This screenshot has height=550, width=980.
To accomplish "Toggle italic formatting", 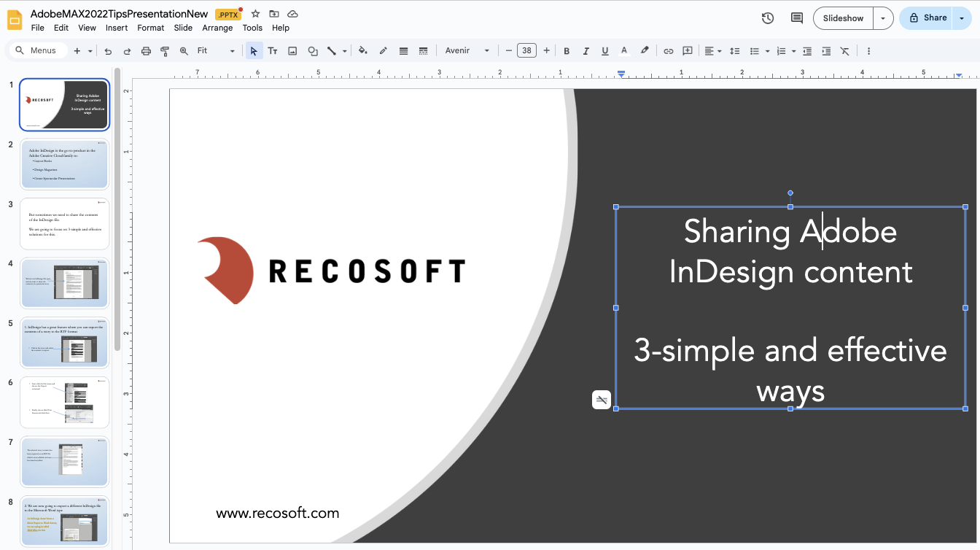I will click(586, 50).
